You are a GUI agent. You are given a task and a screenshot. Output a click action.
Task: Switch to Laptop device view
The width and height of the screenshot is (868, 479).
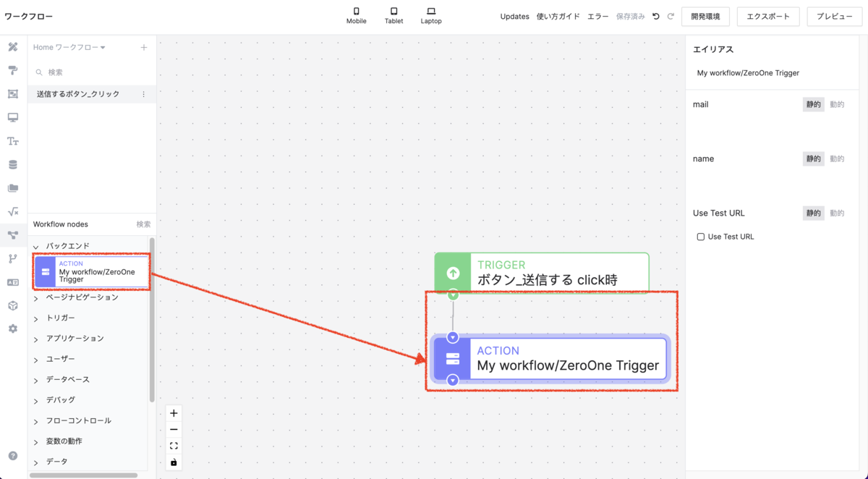click(x=431, y=16)
